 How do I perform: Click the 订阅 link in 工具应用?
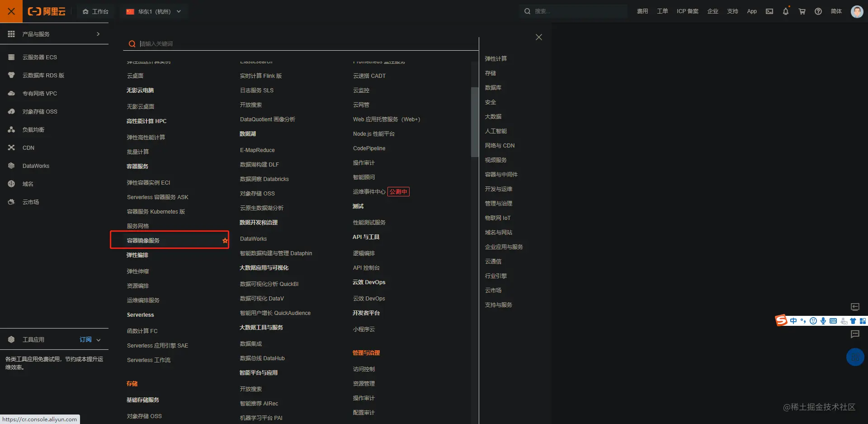85,339
